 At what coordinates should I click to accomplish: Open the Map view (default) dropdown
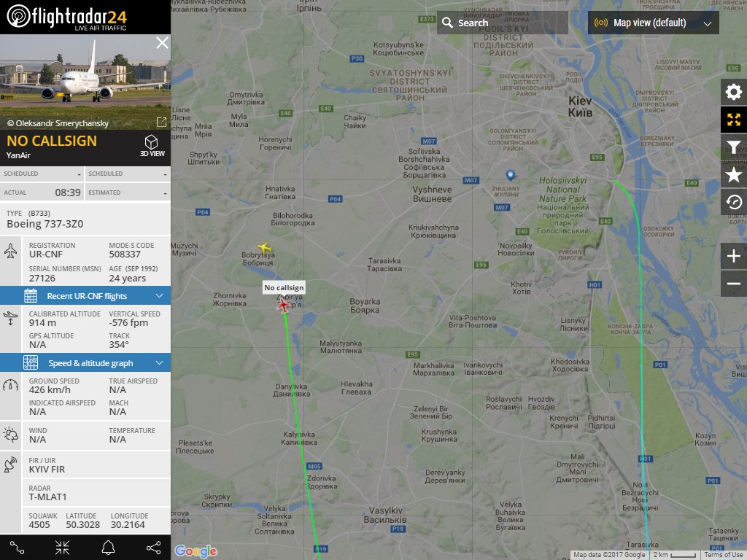click(653, 23)
